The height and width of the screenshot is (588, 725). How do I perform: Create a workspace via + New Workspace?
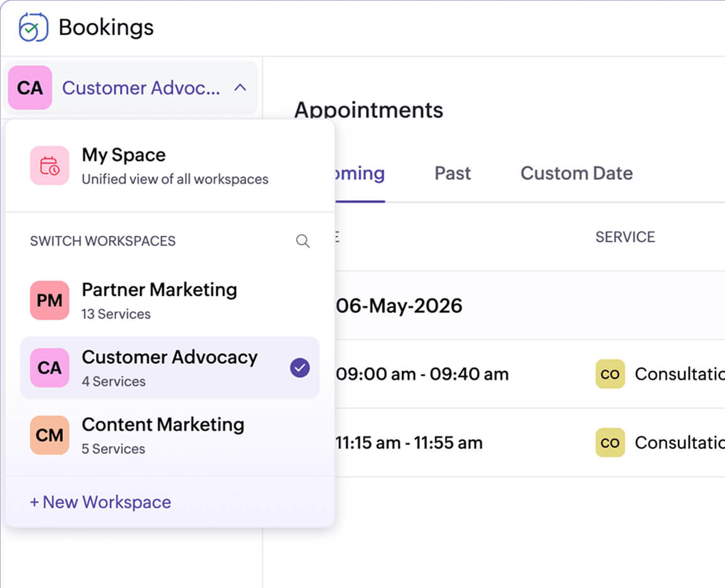pos(100,502)
